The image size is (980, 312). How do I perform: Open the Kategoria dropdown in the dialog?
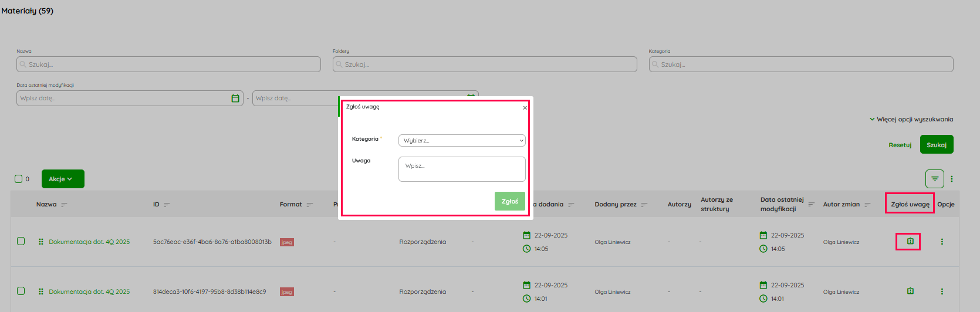(462, 141)
